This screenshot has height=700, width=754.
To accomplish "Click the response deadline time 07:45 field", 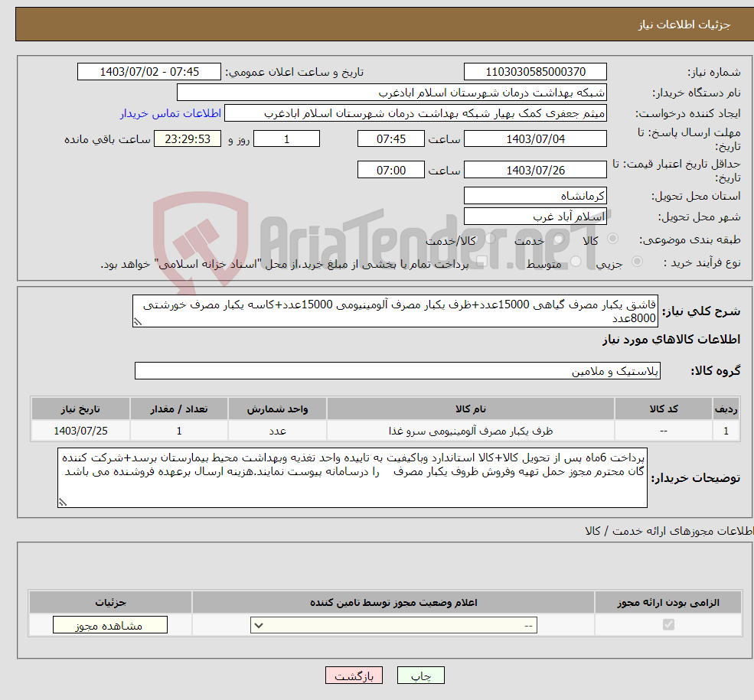I will pos(391,138).
